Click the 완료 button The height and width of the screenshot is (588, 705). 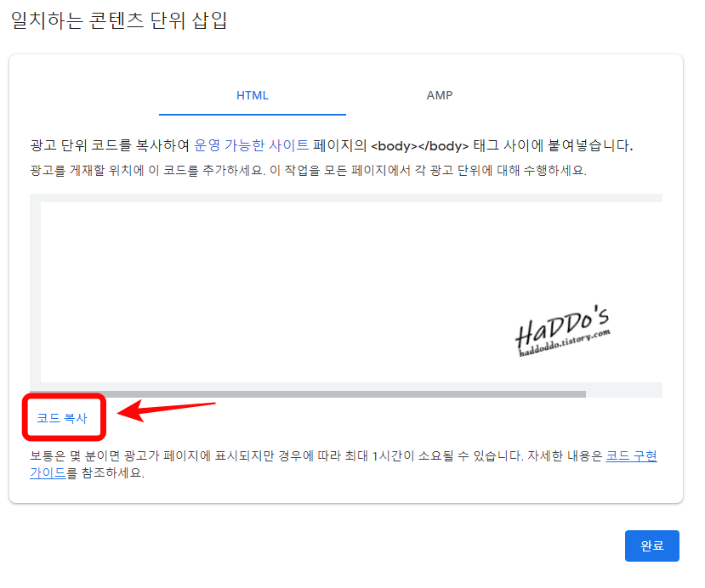click(652, 546)
